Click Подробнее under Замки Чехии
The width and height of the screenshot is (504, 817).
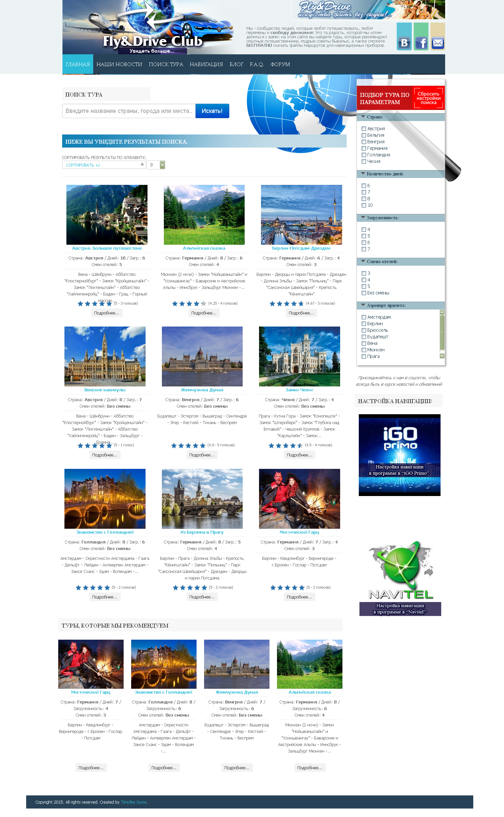[x=299, y=455]
